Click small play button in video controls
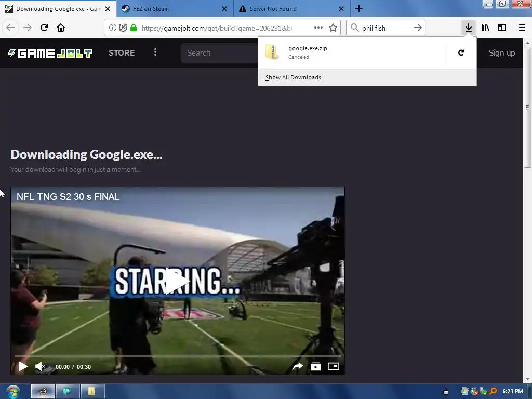Image resolution: width=532 pixels, height=399 pixels. click(23, 366)
